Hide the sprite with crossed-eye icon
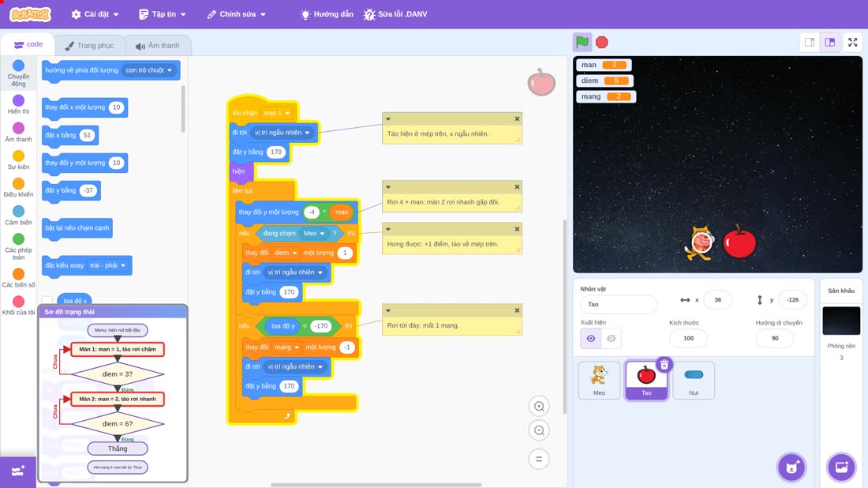 coord(611,339)
